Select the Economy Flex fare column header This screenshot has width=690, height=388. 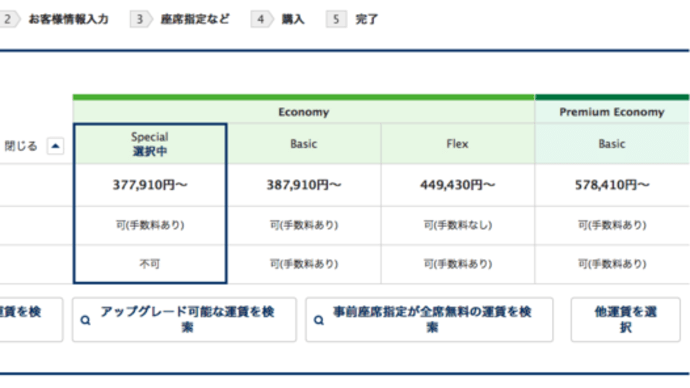tap(458, 144)
